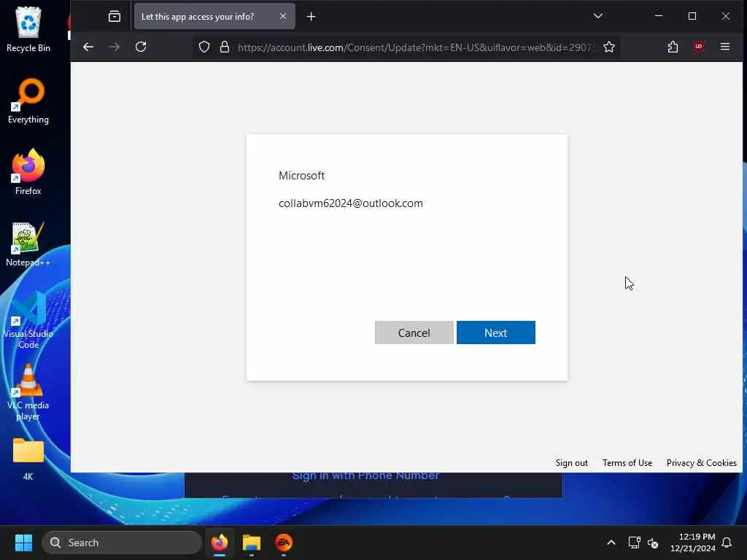The height and width of the screenshot is (560, 747).
Task: Close the 'Let this app access' tab
Action: [x=283, y=16]
